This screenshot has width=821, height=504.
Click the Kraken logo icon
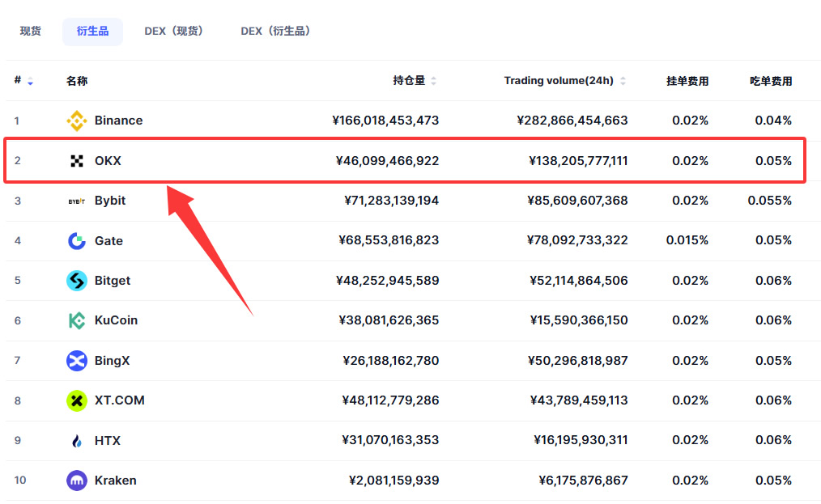click(77, 481)
